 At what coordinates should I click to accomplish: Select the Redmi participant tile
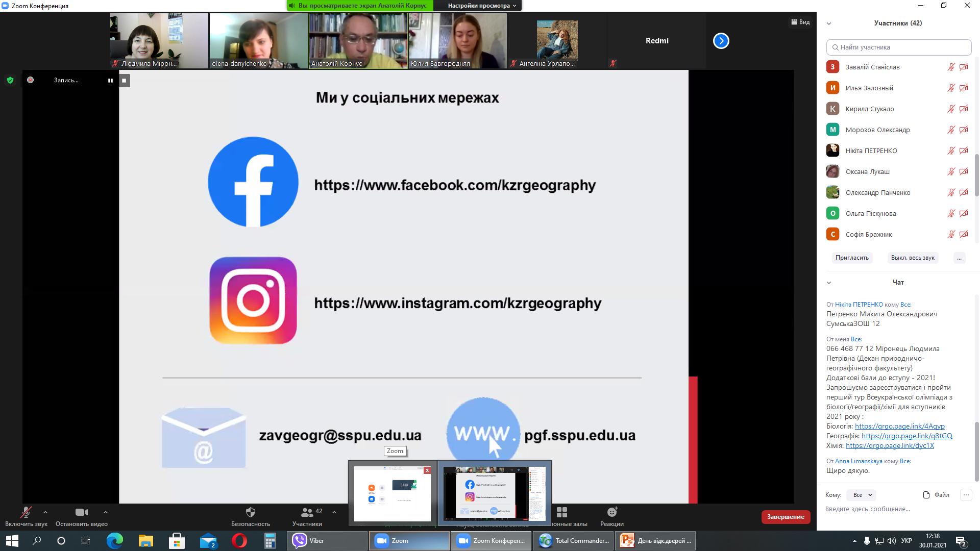657,41
